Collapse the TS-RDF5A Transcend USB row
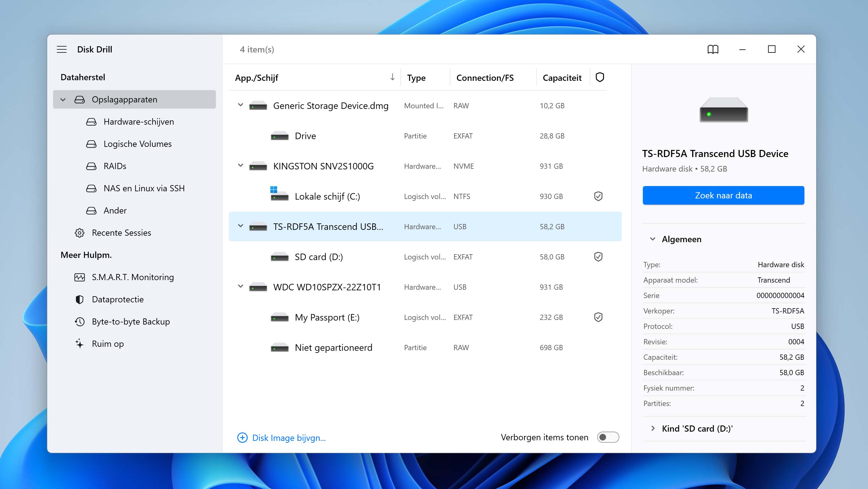Image resolution: width=868 pixels, height=489 pixels. click(x=241, y=226)
